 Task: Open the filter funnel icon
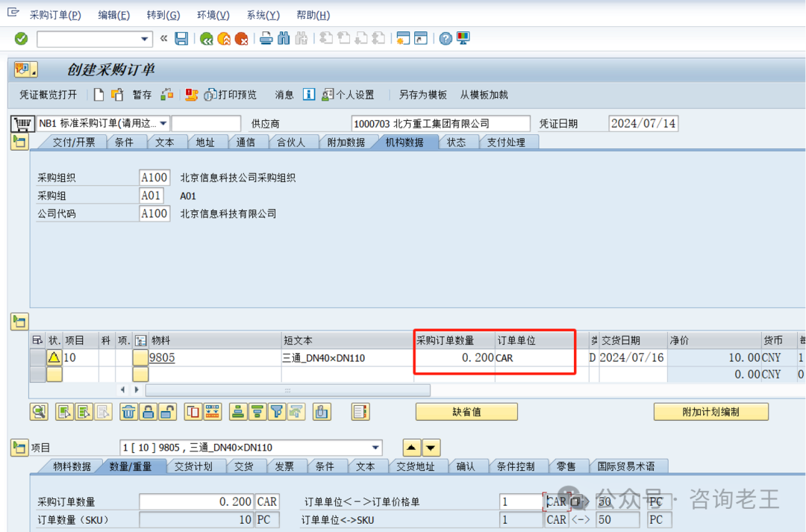(x=277, y=411)
